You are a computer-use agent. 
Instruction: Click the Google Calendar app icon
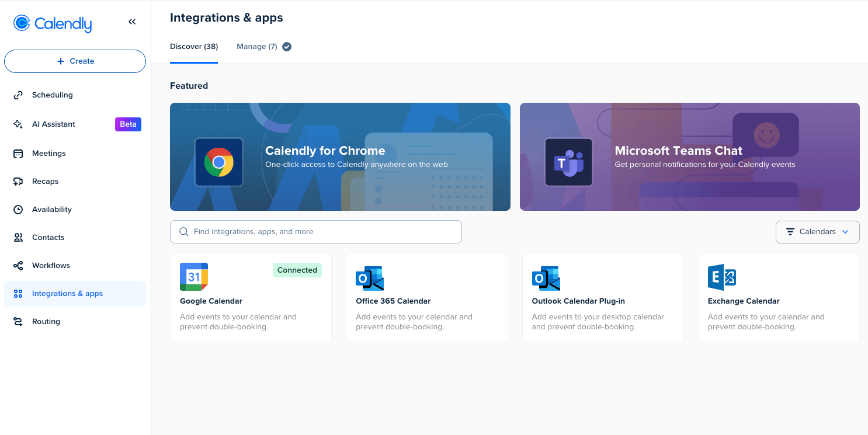coord(193,276)
